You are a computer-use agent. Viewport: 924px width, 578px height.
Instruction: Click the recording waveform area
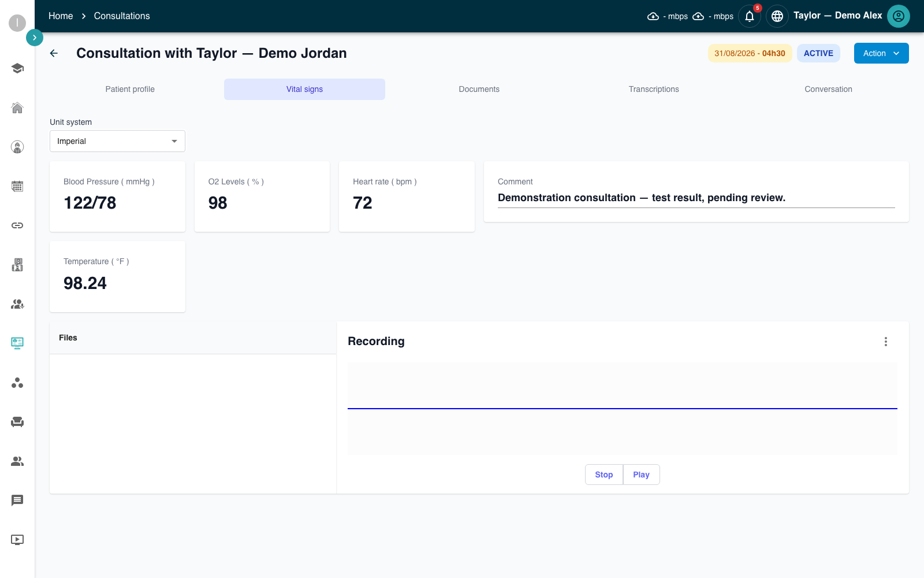[623, 409]
